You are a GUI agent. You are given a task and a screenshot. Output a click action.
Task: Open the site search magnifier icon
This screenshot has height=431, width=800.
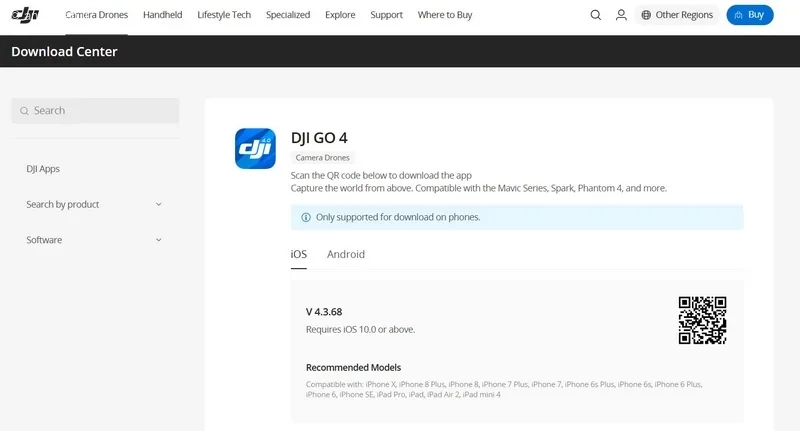coord(595,15)
